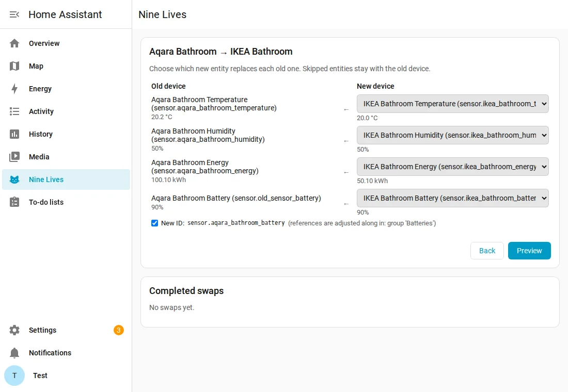Click the 50.10 kWh new energy value
Screen dimensions: 568x392
372,181
